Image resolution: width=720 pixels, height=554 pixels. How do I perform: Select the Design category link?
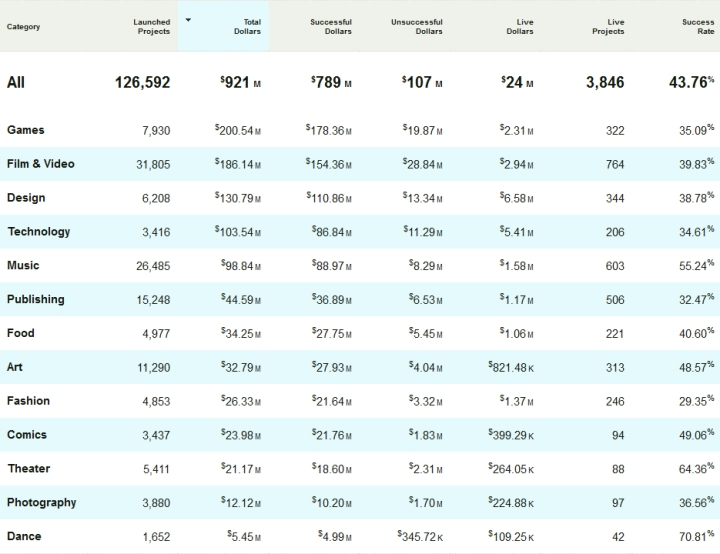coord(26,198)
